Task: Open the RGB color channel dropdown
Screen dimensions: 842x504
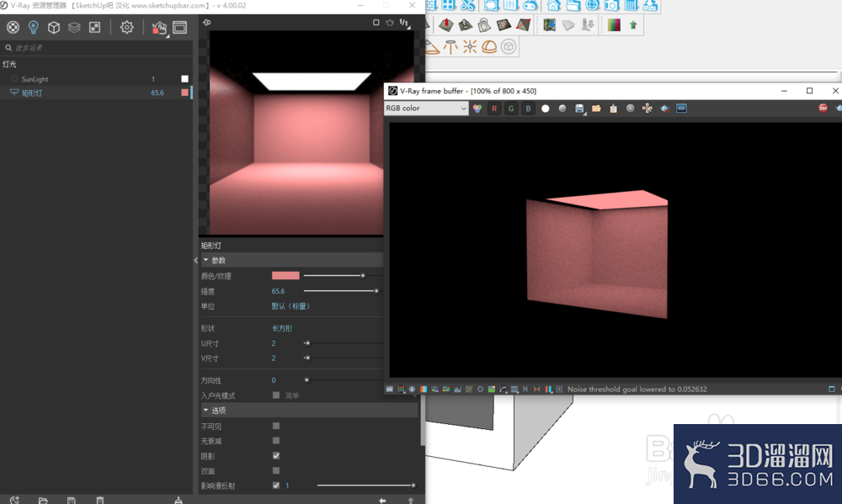Action: coord(426,109)
